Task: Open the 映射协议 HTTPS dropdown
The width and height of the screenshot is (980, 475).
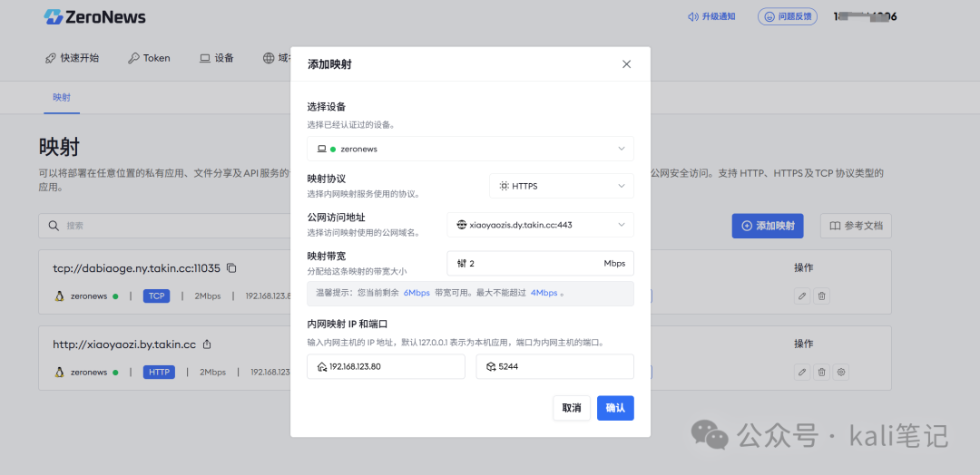Action: click(561, 186)
